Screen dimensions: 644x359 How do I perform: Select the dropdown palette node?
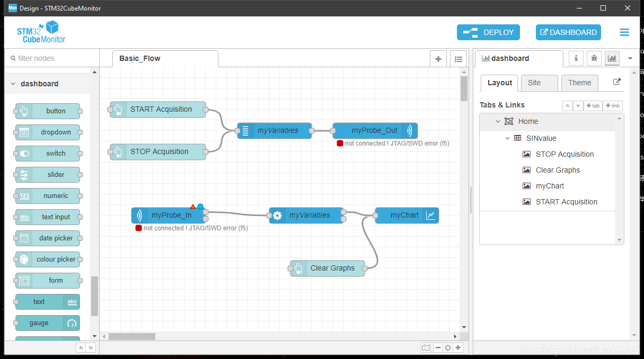pos(48,132)
